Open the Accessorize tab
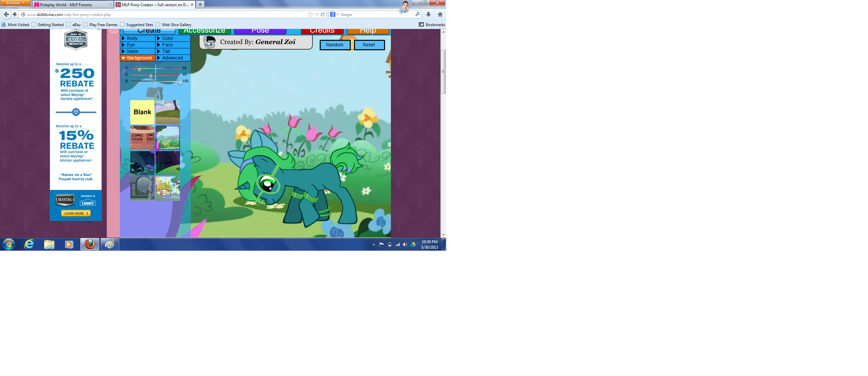 point(204,31)
